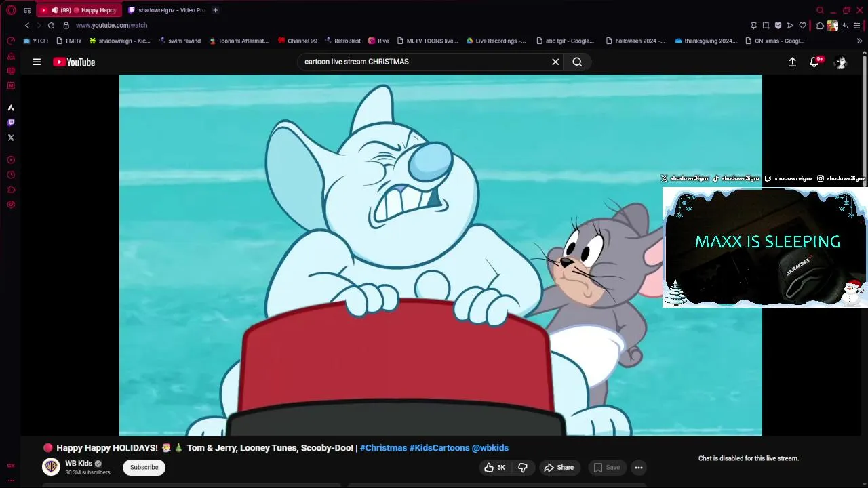Open the YouTube guide hamburger menu
The height and width of the screenshot is (488, 868).
tap(37, 62)
